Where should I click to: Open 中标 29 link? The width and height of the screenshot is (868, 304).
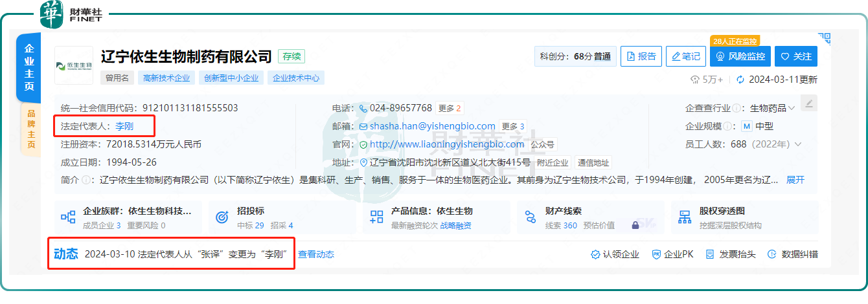coord(251,226)
